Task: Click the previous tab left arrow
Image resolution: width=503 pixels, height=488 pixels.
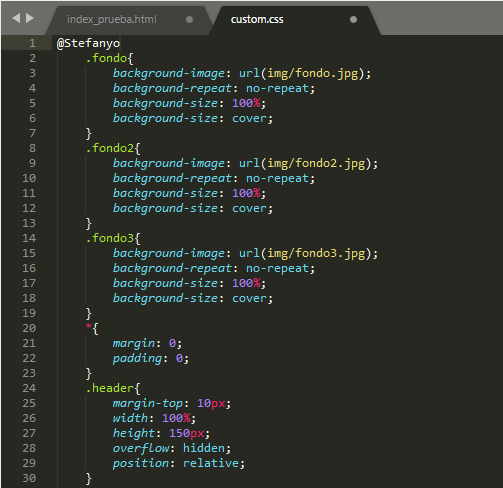Action: [x=16, y=18]
